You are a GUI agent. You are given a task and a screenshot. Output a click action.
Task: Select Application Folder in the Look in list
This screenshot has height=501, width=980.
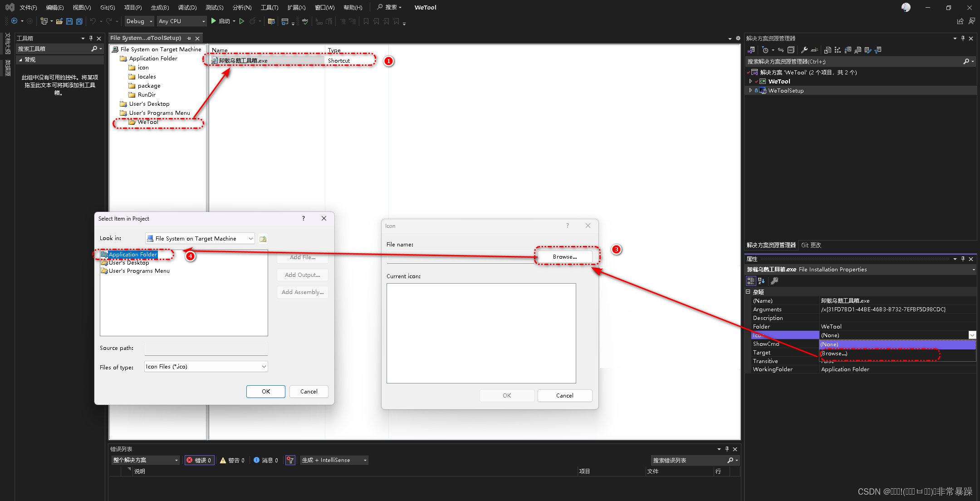(132, 255)
